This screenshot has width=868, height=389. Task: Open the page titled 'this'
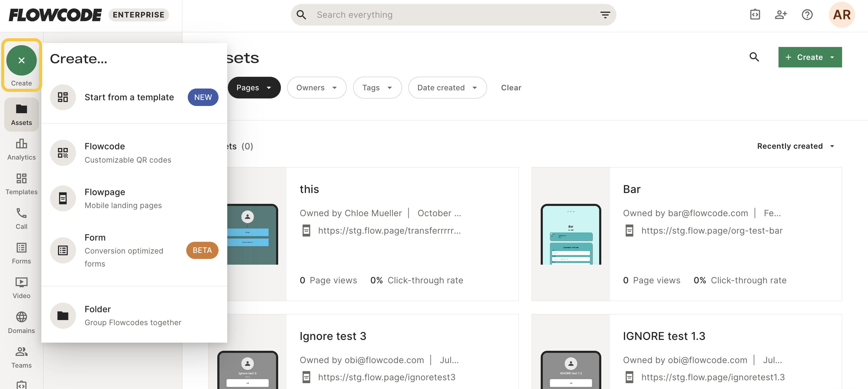coord(309,189)
